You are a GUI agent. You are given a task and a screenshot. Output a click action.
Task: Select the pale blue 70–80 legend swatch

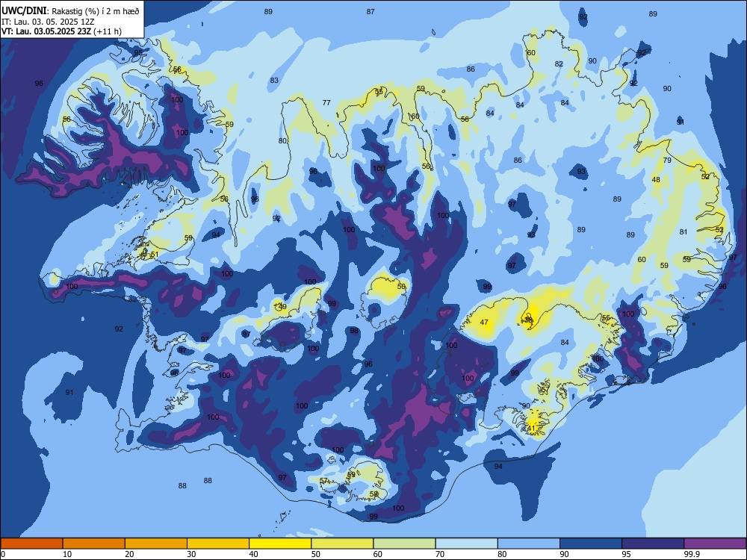(x=466, y=544)
